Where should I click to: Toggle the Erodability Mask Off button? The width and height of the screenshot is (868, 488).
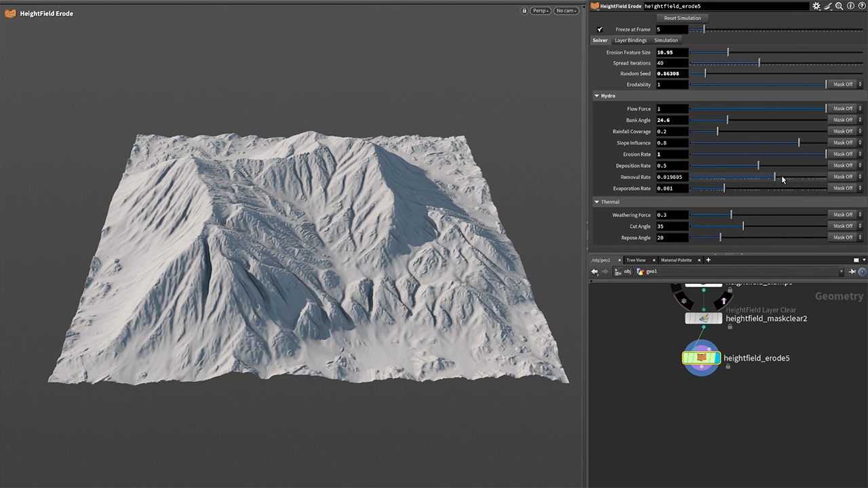point(843,85)
